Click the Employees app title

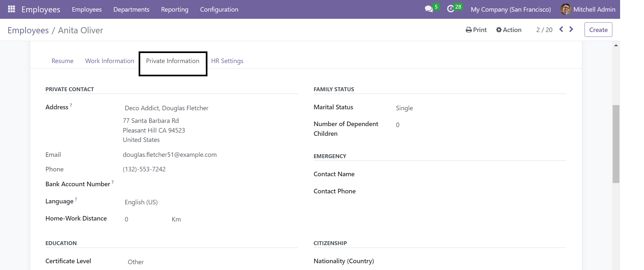(x=41, y=9)
